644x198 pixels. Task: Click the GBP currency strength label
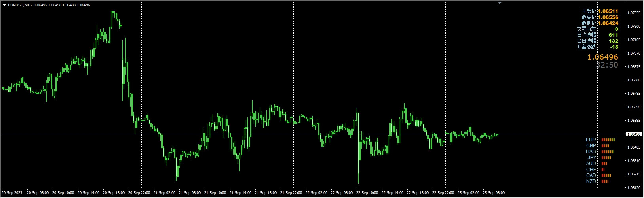pos(591,146)
